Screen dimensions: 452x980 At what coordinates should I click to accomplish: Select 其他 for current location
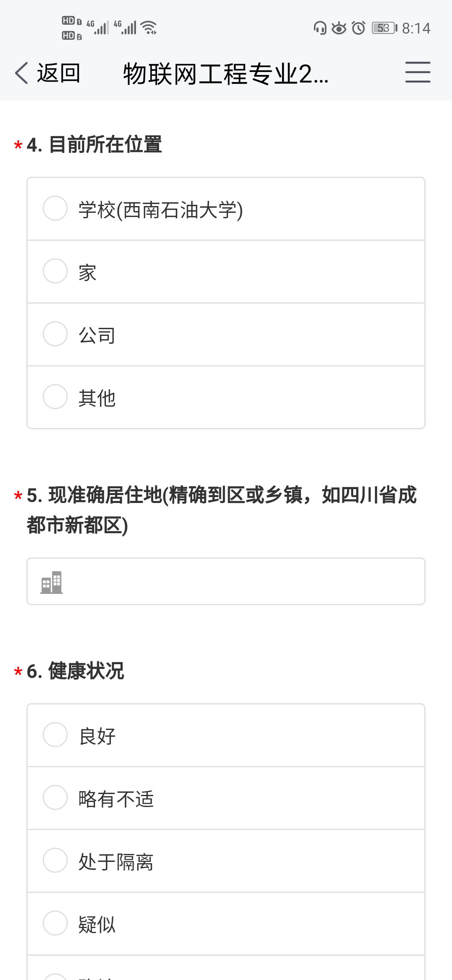[55, 397]
